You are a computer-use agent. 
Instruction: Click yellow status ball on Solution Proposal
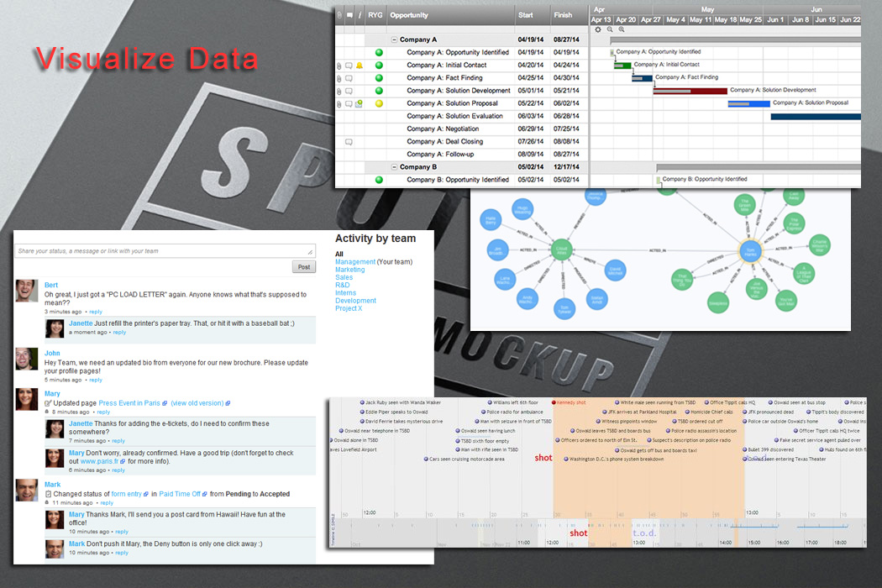(379, 103)
